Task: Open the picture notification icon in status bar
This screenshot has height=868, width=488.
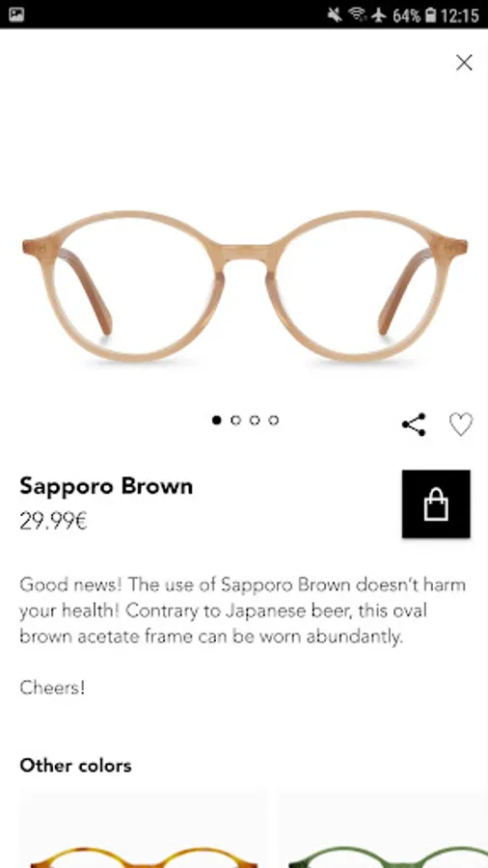Action: 16,14
